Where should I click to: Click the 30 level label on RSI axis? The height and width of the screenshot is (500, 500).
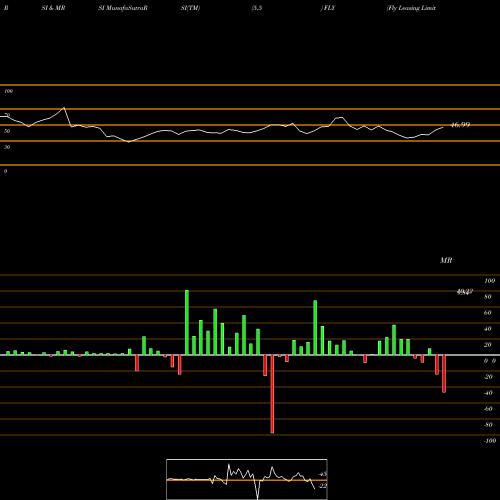point(7,147)
